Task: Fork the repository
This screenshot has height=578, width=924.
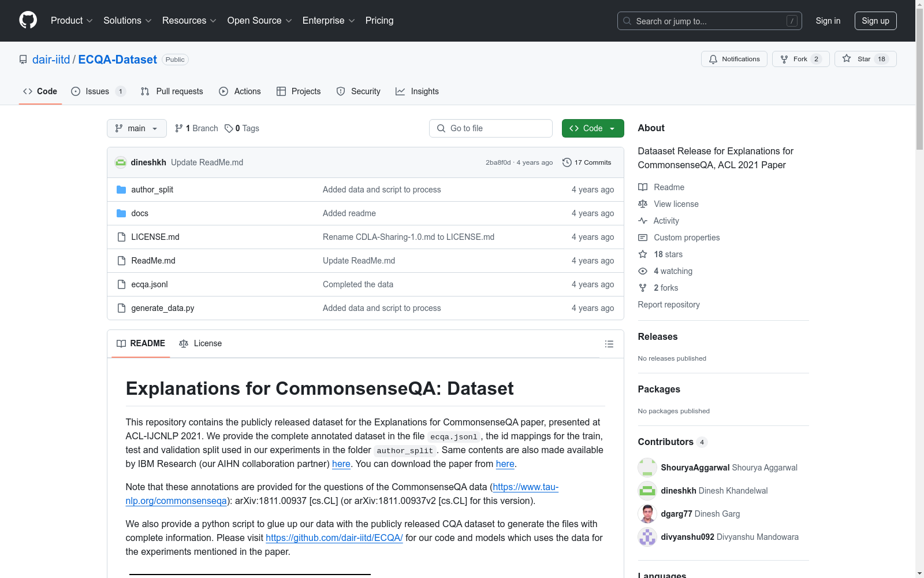Action: tap(800, 59)
